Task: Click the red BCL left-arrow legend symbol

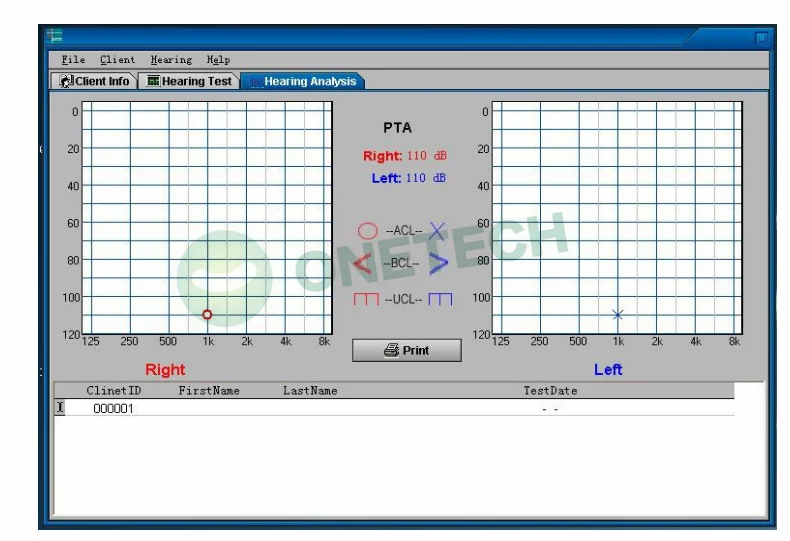Action: coord(363,263)
